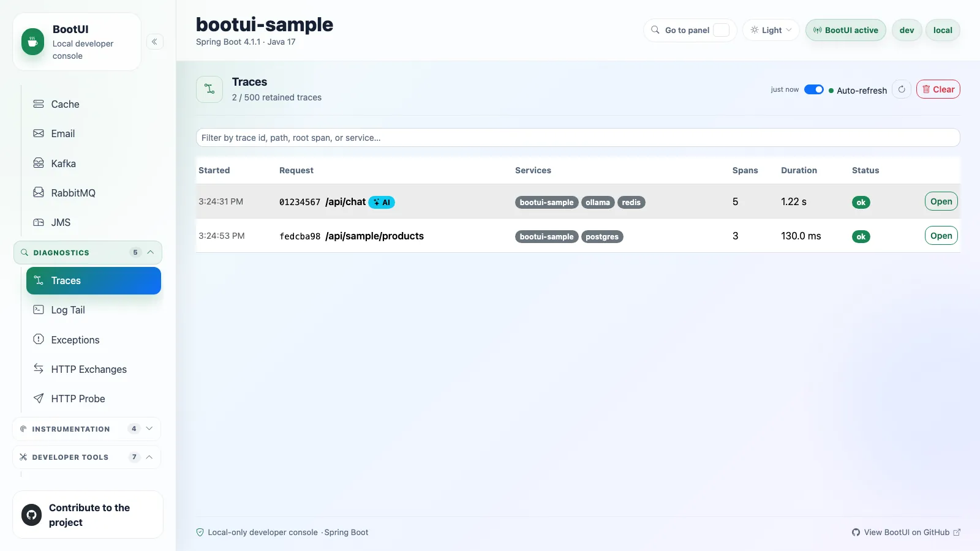Click the refresh traces icon button

(902, 89)
